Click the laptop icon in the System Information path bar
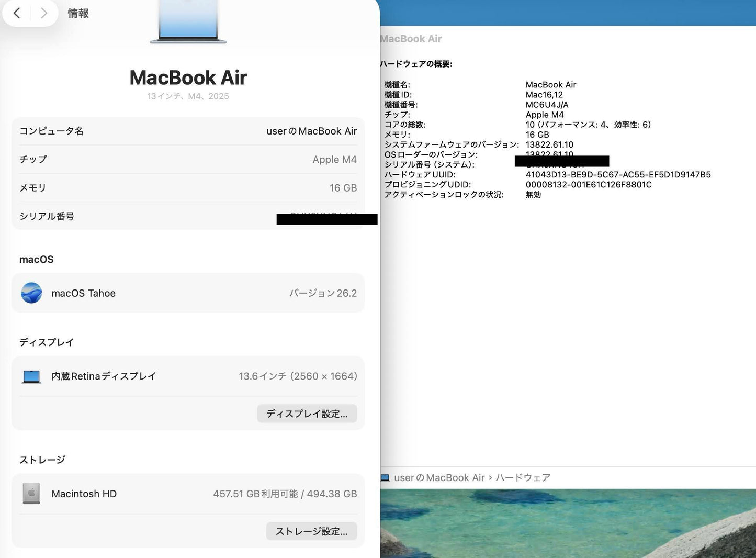Viewport: 756px width, 558px height. (385, 478)
